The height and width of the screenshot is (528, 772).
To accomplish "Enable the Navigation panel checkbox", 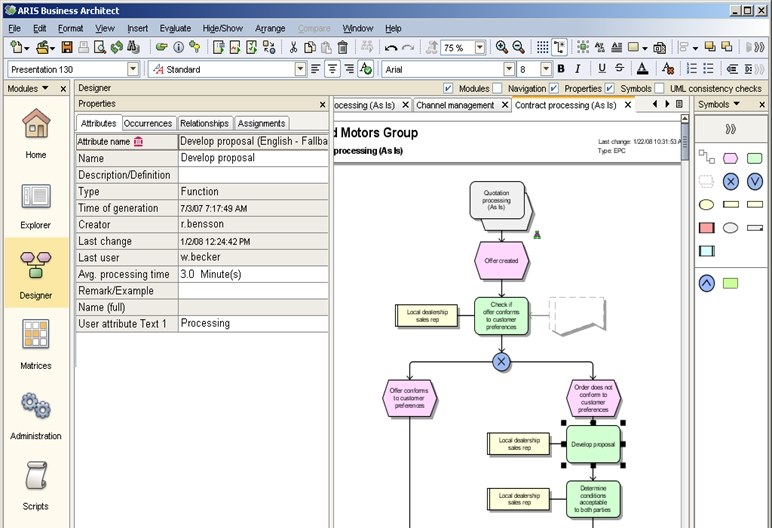I will (x=497, y=88).
